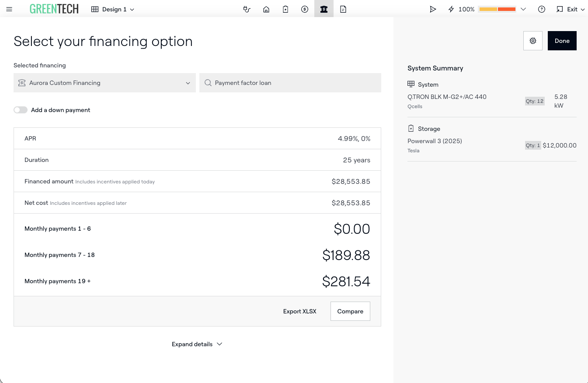
Task: Click the 4.99%, 0% APR value
Action: 354,138
